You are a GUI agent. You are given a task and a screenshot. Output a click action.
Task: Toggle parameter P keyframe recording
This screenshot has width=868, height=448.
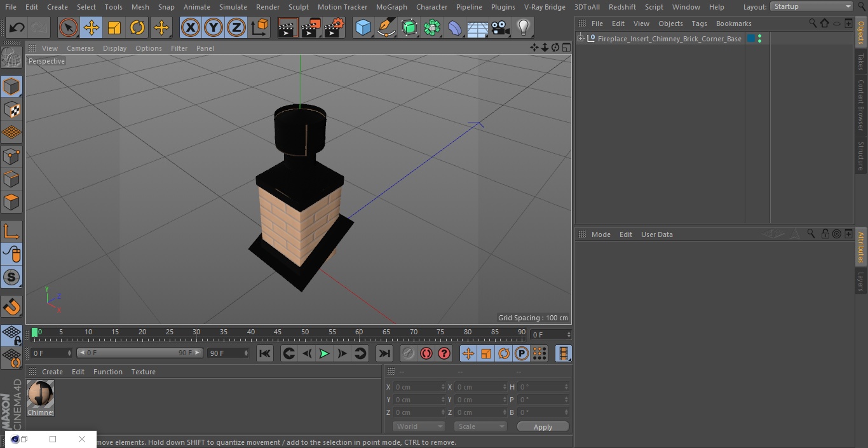522,353
